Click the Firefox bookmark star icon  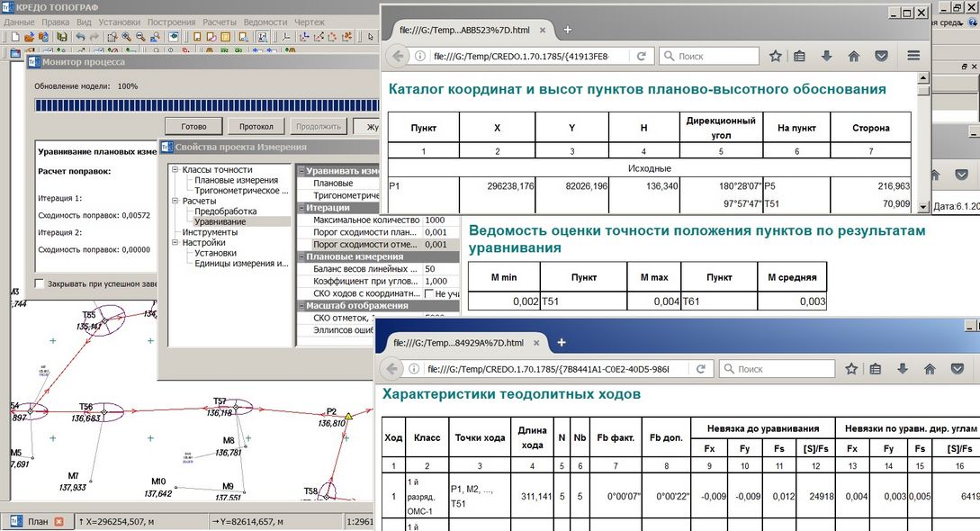pyautogui.click(x=776, y=56)
